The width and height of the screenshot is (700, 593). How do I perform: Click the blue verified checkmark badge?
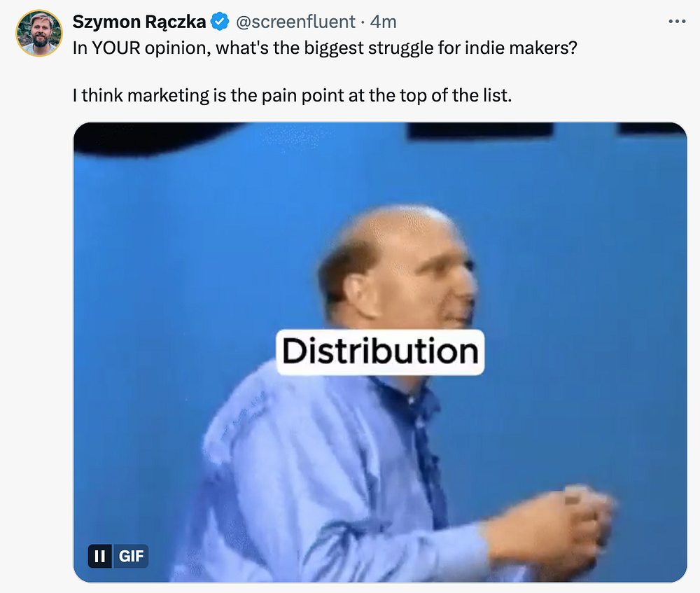220,22
